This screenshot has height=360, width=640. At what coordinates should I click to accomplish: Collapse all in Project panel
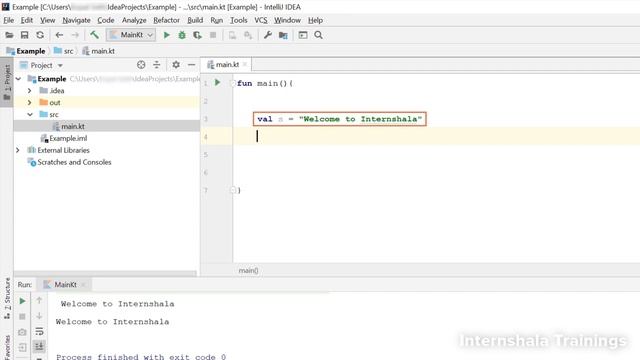click(x=157, y=65)
